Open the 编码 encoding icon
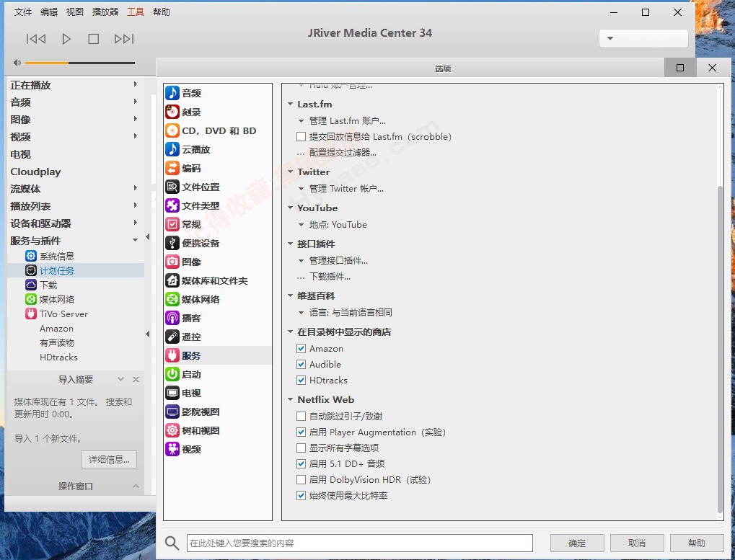 tap(172, 168)
